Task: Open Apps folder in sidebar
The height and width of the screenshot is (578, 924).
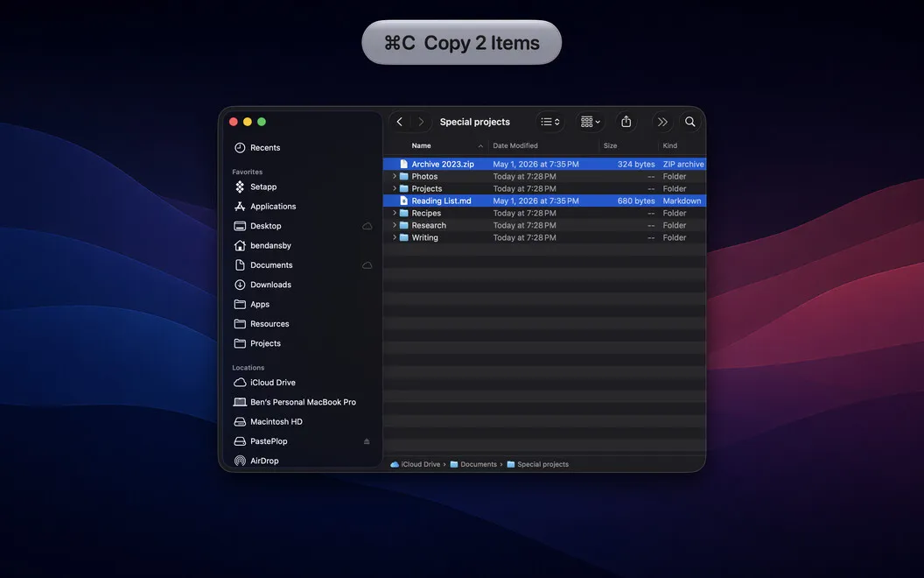Action: point(259,304)
